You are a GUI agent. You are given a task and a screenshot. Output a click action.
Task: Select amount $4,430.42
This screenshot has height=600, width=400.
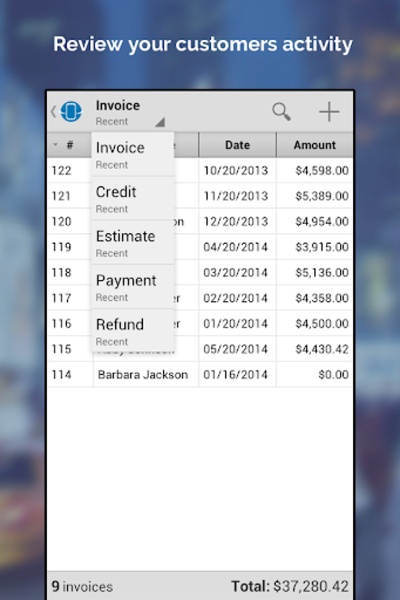322,349
